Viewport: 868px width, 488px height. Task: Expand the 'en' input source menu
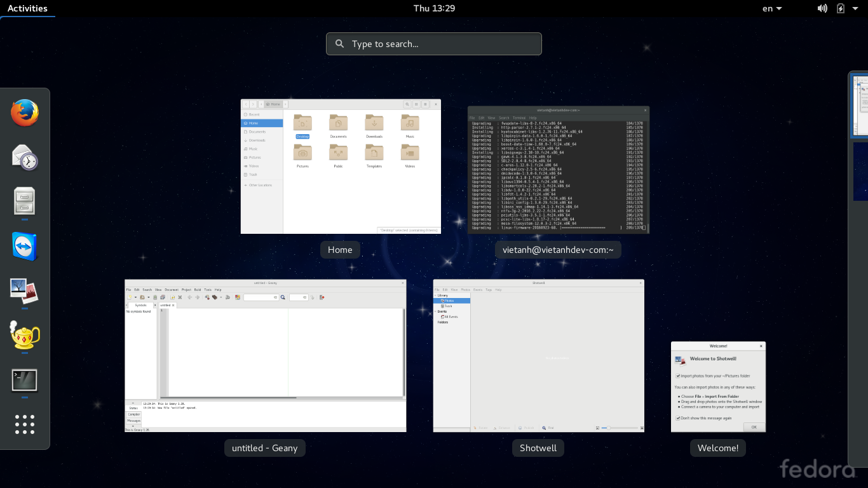(772, 8)
